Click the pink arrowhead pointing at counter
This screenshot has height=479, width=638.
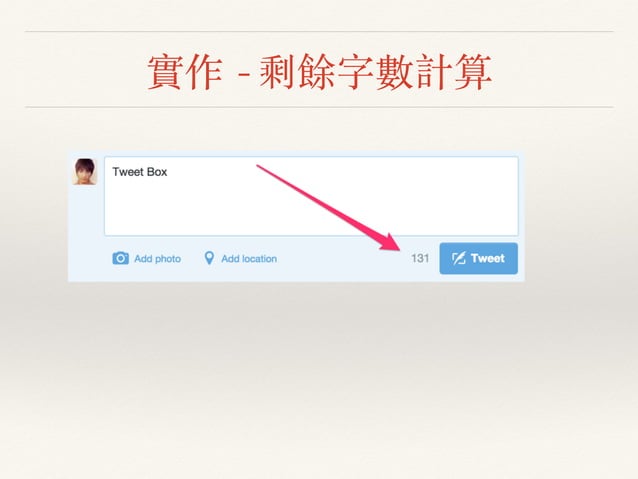coord(389,243)
